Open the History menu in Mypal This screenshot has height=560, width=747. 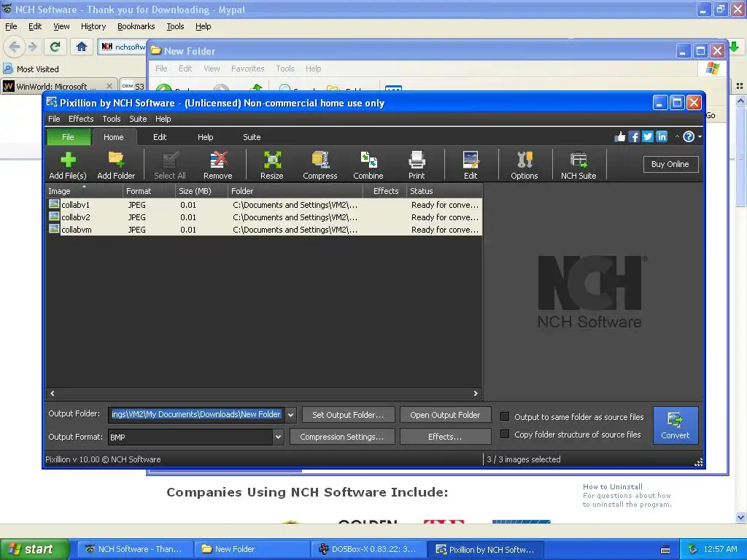pyautogui.click(x=93, y=27)
